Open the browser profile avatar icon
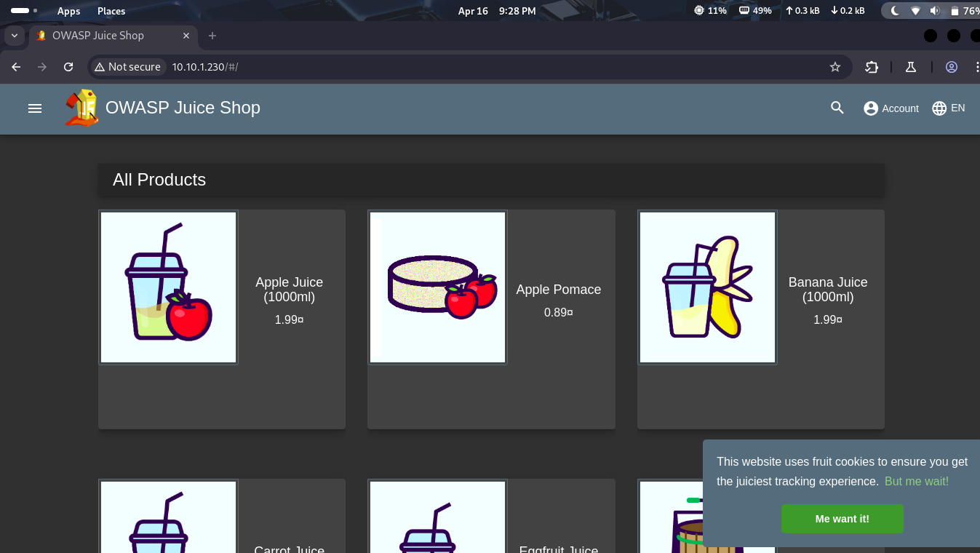This screenshot has height=553, width=980. click(x=952, y=67)
